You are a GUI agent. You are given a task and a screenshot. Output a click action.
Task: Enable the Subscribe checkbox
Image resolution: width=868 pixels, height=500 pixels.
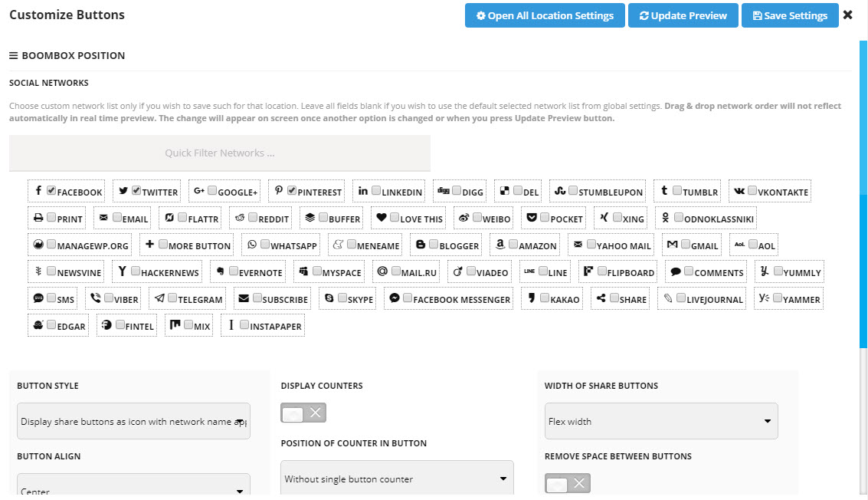257,298
